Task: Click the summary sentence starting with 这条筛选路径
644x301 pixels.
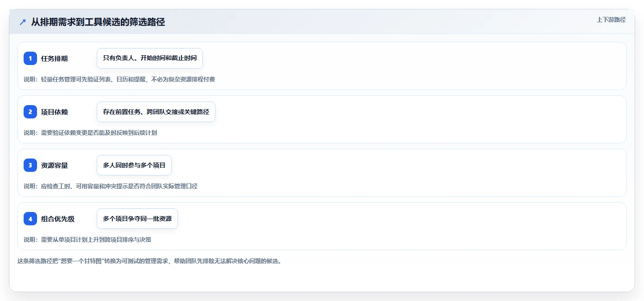Action: coord(149,261)
